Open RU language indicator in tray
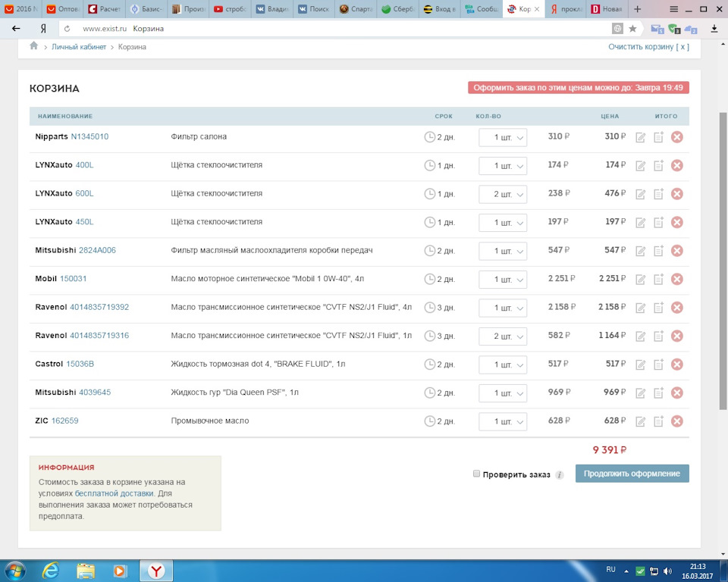 click(610, 569)
